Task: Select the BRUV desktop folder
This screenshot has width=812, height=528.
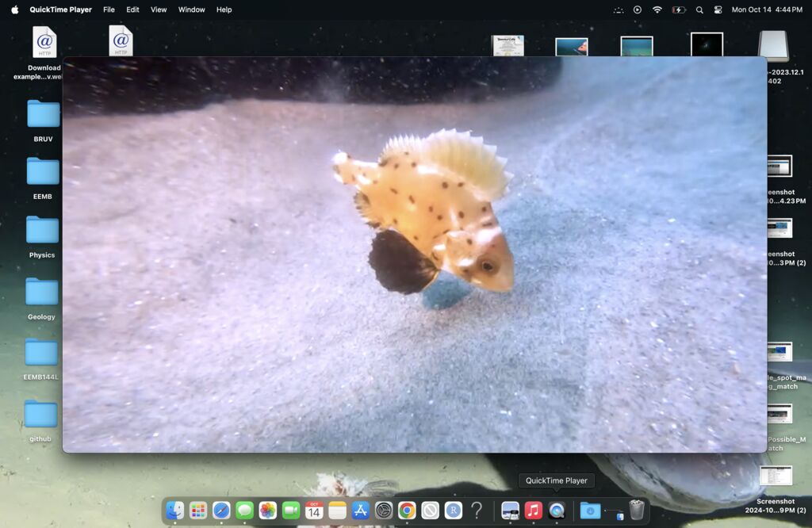Action: (43, 114)
